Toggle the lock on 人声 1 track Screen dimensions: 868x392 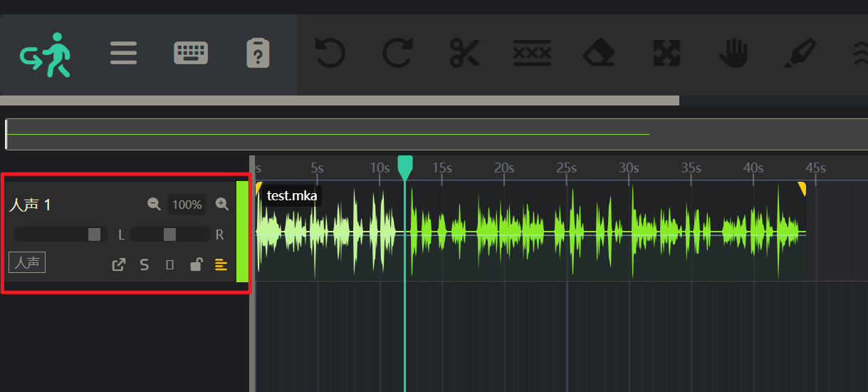coord(196,265)
